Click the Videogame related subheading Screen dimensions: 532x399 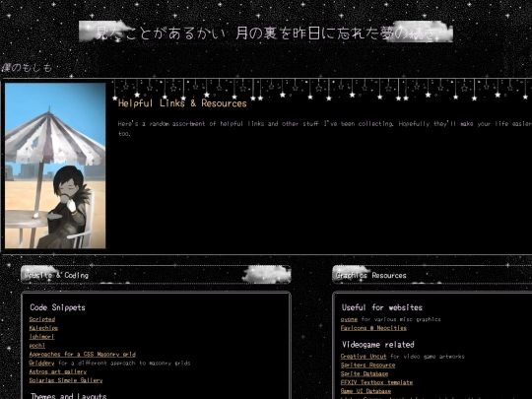point(378,345)
